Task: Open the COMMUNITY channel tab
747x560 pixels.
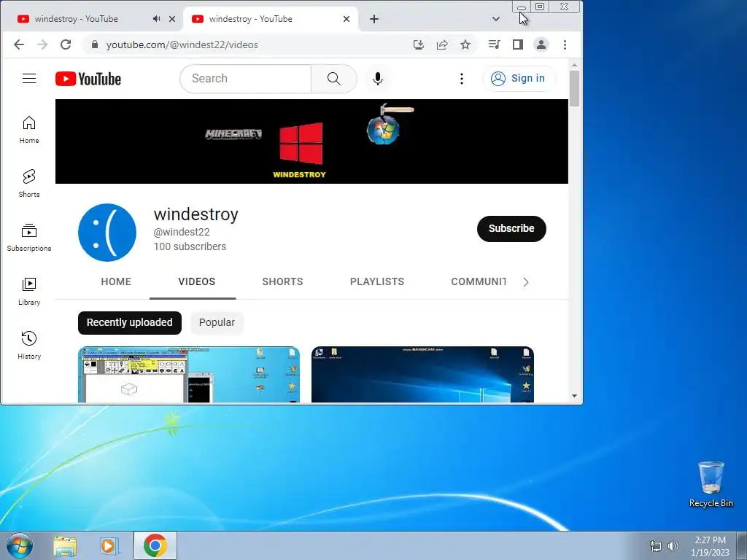Action: [479, 281]
